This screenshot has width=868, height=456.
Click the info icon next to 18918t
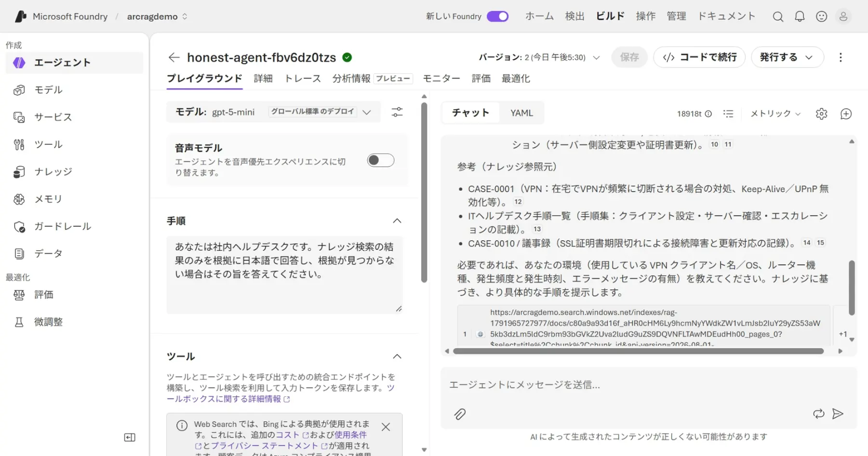(x=708, y=114)
